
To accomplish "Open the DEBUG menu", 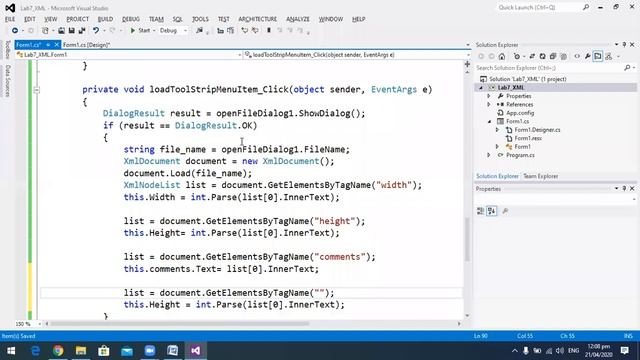I will click(x=131, y=19).
